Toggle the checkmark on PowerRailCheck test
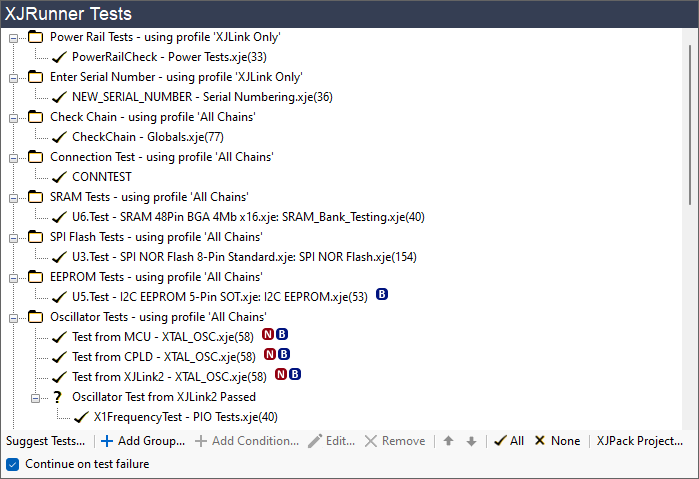This screenshot has width=699, height=479. (58, 57)
